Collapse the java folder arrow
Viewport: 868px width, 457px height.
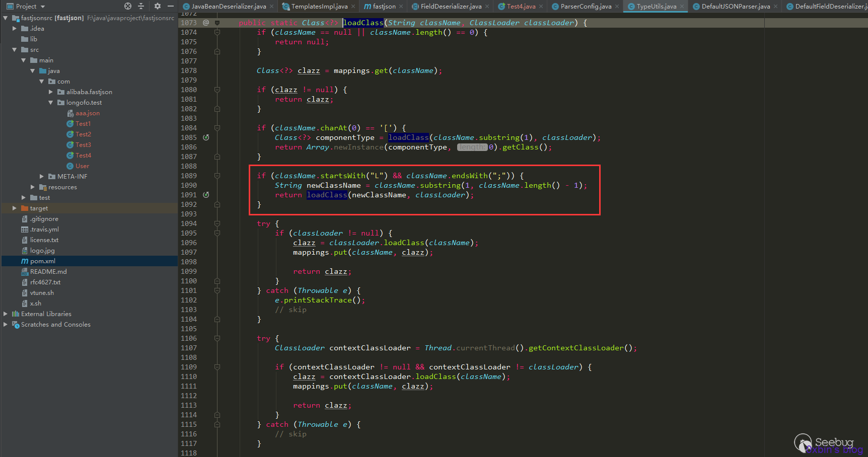pyautogui.click(x=33, y=70)
